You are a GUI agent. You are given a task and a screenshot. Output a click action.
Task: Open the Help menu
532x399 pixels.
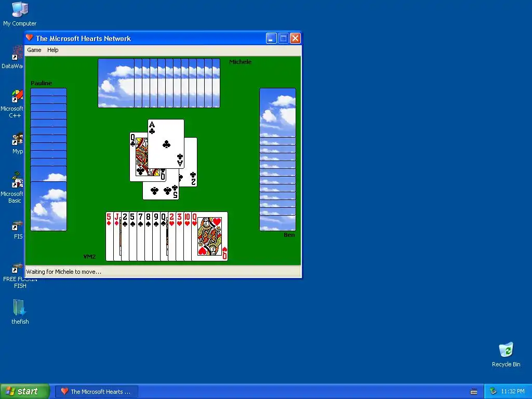52,50
